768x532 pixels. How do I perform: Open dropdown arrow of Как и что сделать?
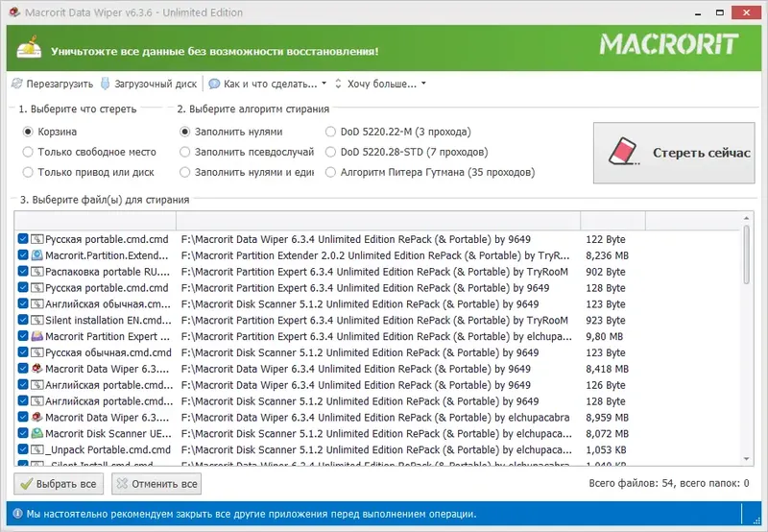coord(324,84)
